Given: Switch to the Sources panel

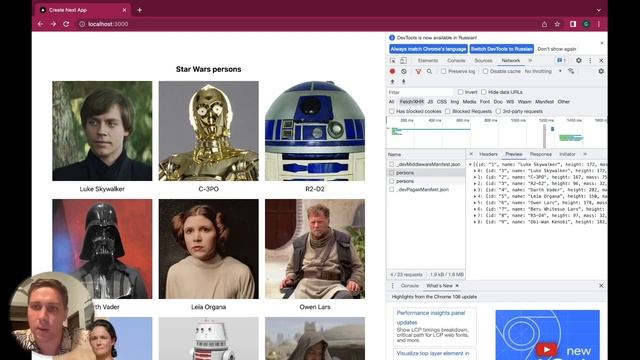Looking at the screenshot, I should [483, 60].
